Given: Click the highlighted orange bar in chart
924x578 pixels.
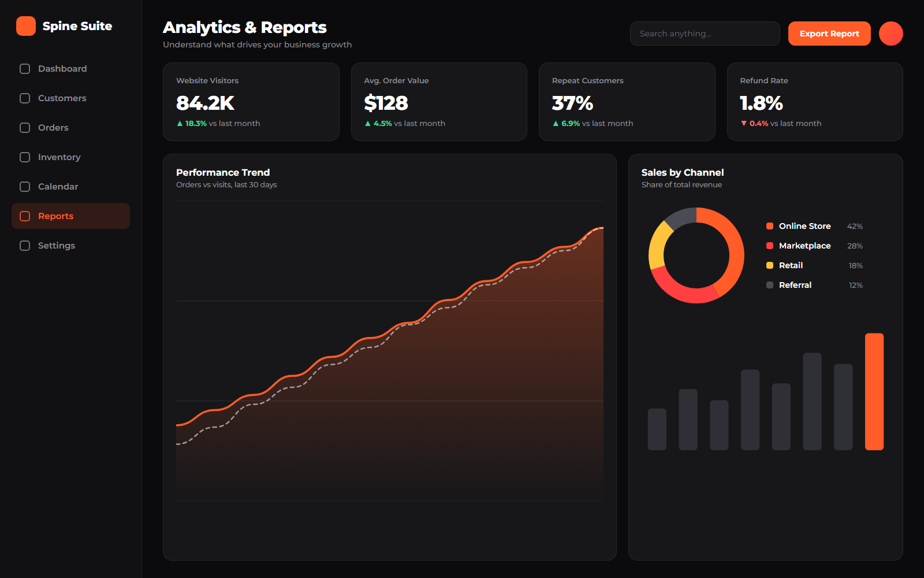Looking at the screenshot, I should [x=874, y=391].
